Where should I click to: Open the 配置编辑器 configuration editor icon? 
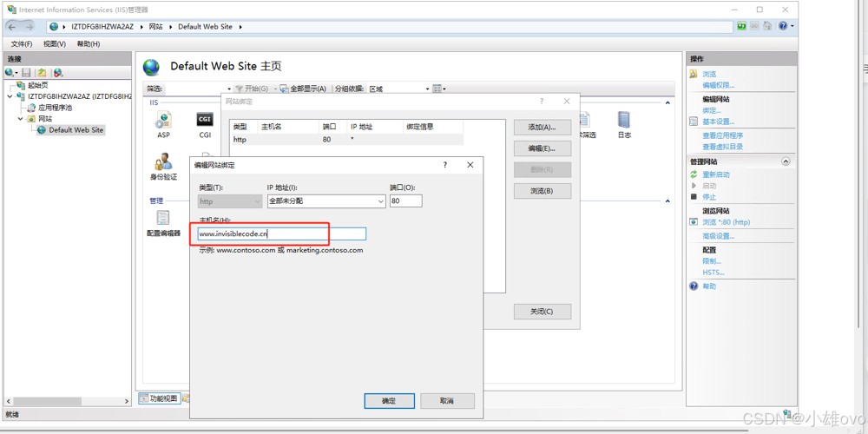click(163, 220)
